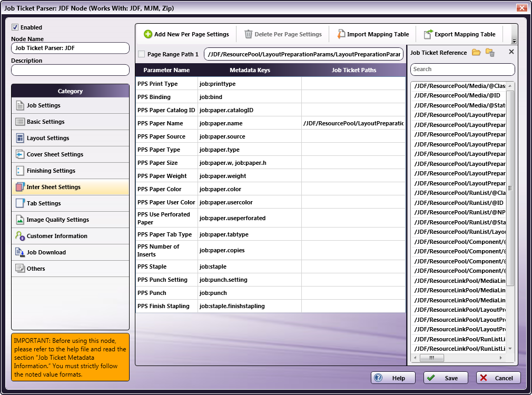Screen dimensions: 532x395
Task: Click the red X Cancel icon
Action: tap(484, 378)
